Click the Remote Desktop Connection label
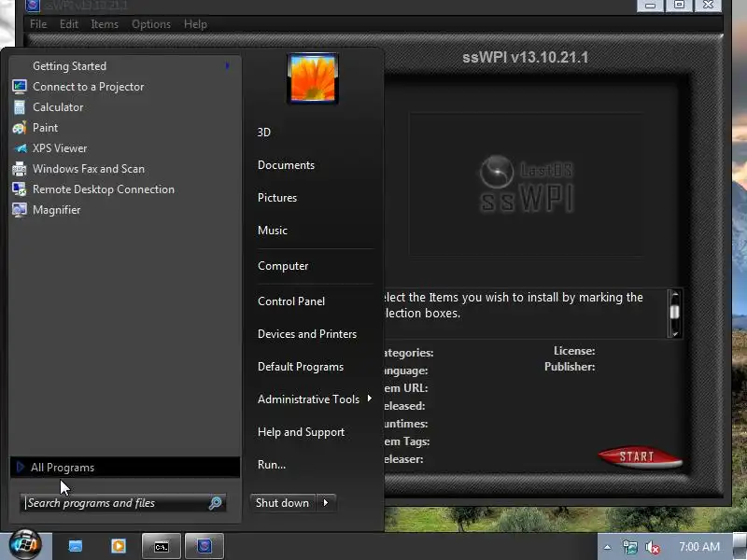The width and height of the screenshot is (747, 560). pos(104,189)
